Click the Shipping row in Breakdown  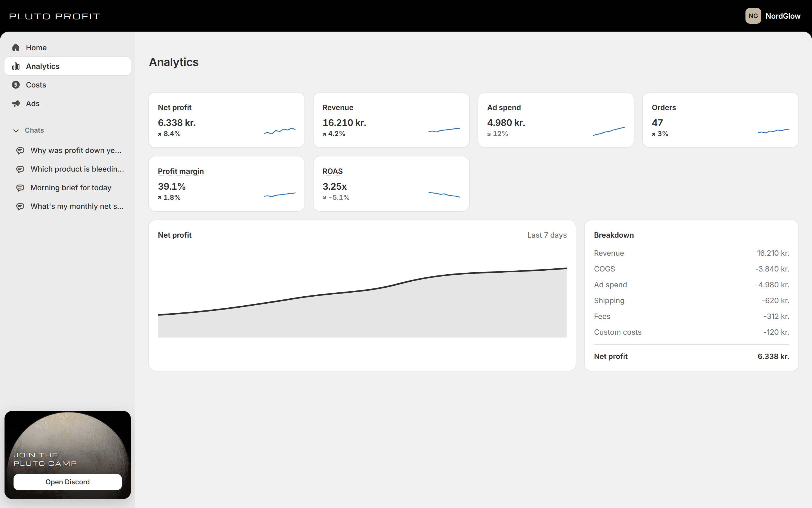691,300
